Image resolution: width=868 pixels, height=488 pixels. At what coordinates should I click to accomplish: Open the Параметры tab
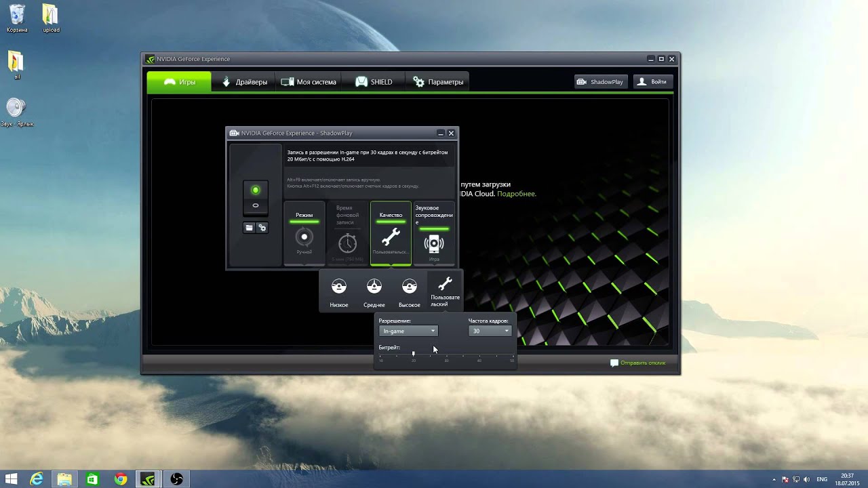coord(438,82)
